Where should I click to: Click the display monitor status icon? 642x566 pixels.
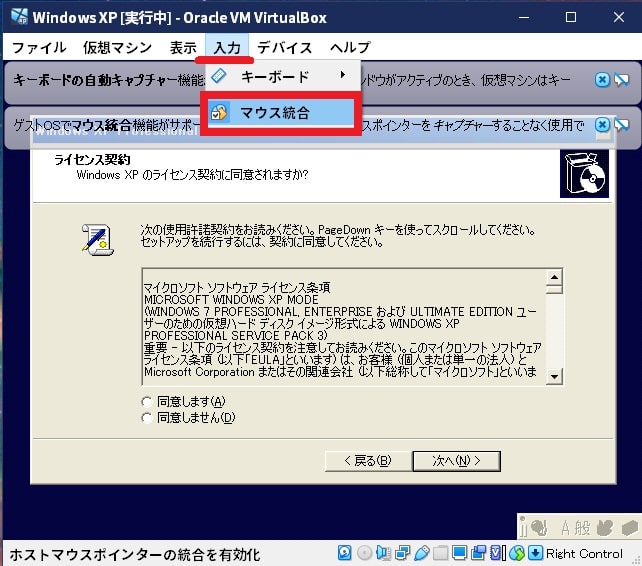tap(459, 553)
